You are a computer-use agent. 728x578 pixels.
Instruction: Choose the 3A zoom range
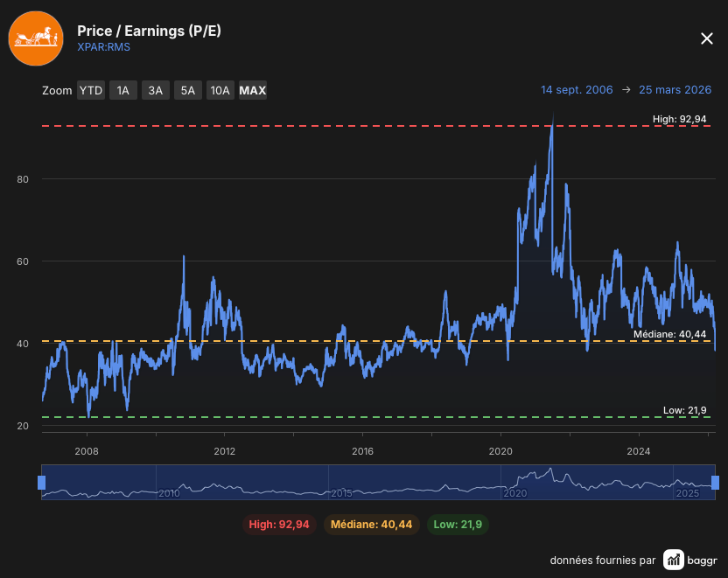156,90
